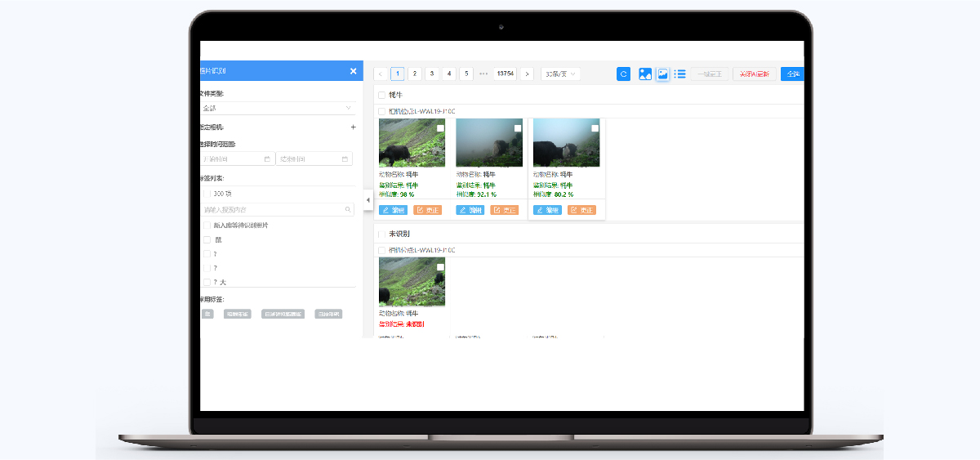
Task: Click blue edit button under 98% image
Action: coord(393,210)
